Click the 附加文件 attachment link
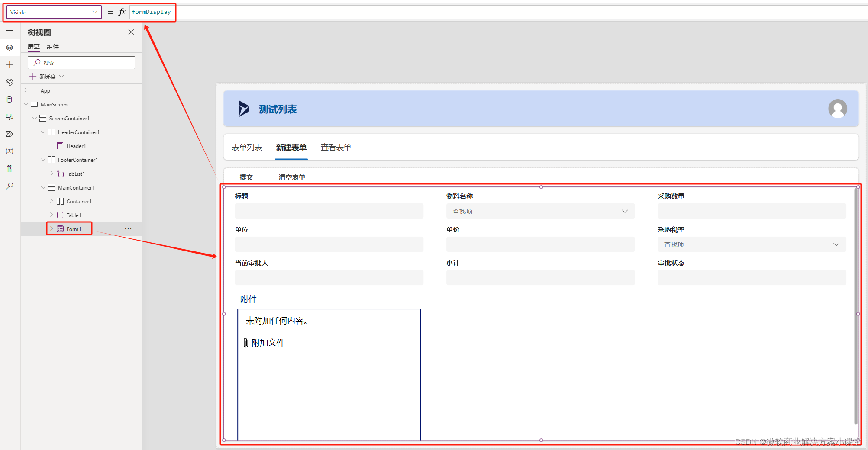The width and height of the screenshot is (868, 450). point(263,342)
